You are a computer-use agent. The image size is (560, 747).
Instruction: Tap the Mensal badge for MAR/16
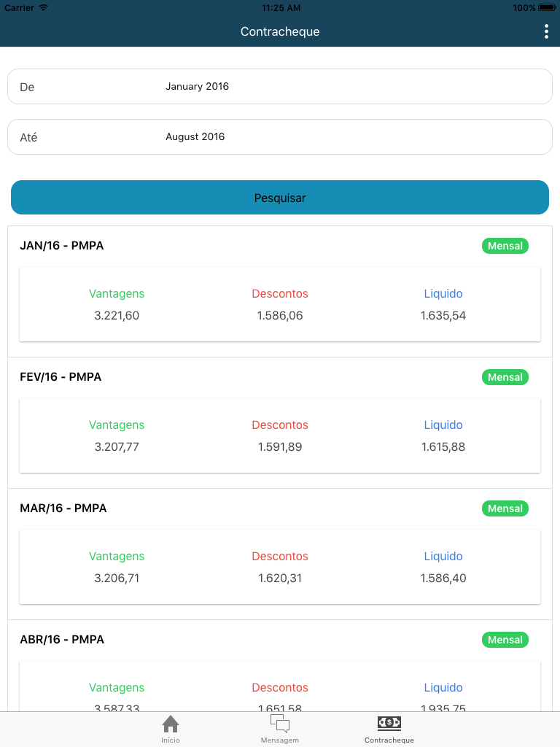click(505, 508)
